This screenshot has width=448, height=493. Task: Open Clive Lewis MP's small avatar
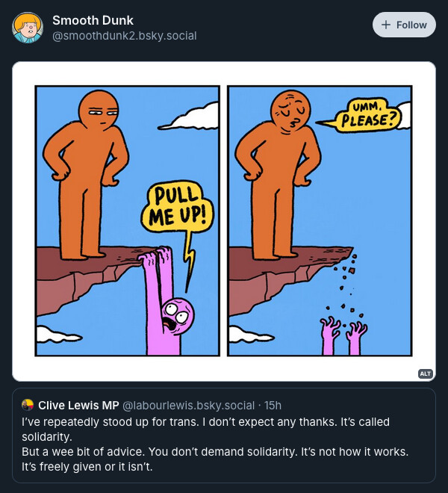pyautogui.click(x=28, y=405)
